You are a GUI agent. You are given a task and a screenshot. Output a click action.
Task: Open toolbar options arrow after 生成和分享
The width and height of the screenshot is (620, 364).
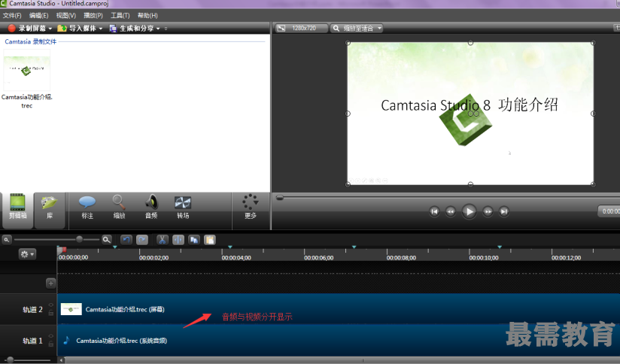coord(166,29)
